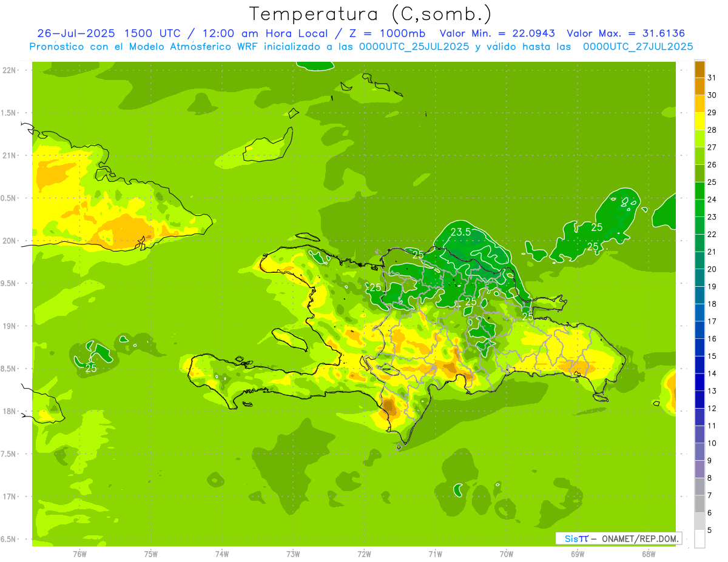Screen dimensions: 728x562
Task: Click the '76W' longitude axis label
Action: coord(79,554)
